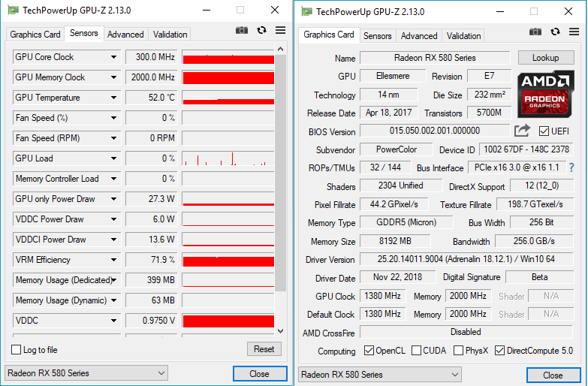Open GPU only Power Draw dropdown
588x386 pixels.
(113, 199)
